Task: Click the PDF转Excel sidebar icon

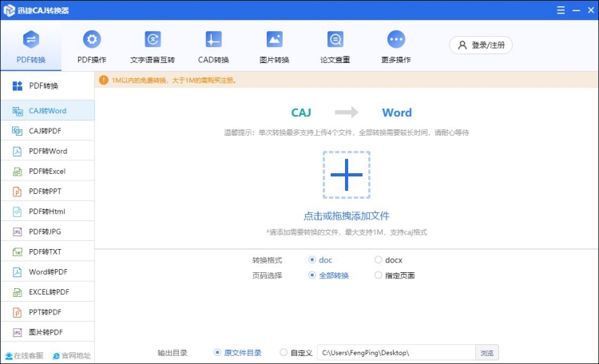Action: click(18, 172)
